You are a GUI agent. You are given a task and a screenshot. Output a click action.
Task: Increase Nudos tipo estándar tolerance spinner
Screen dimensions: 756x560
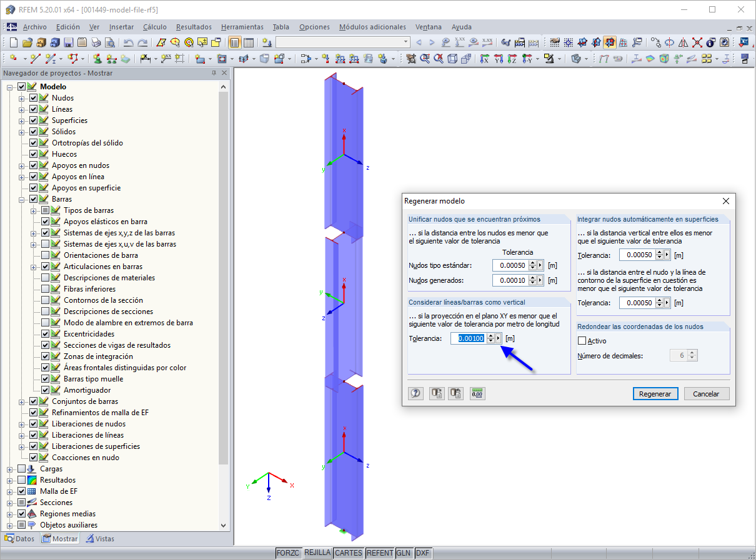click(532, 263)
